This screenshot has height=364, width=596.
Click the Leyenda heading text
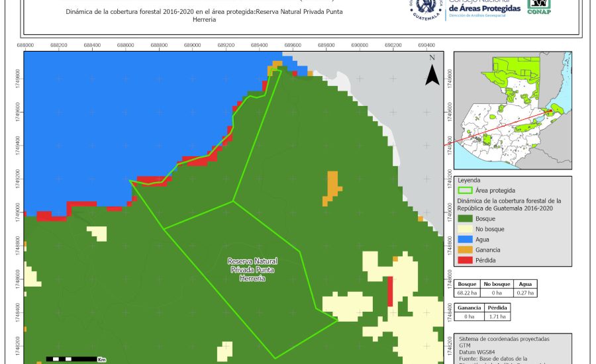(x=470, y=179)
